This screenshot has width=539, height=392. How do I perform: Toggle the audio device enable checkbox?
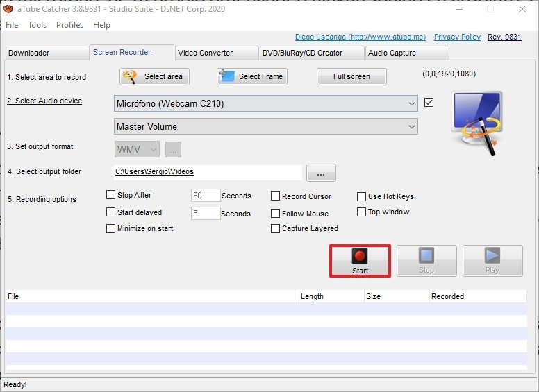click(429, 102)
